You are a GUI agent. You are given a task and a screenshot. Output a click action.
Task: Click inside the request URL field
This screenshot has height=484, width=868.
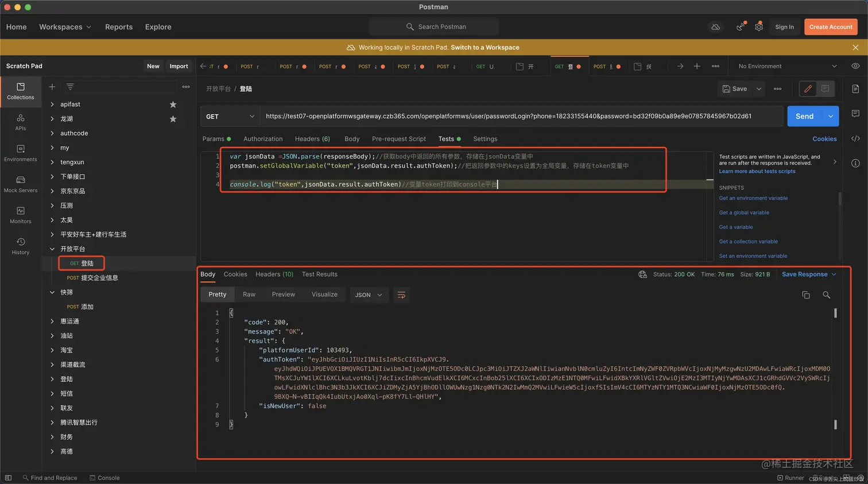pos(521,116)
